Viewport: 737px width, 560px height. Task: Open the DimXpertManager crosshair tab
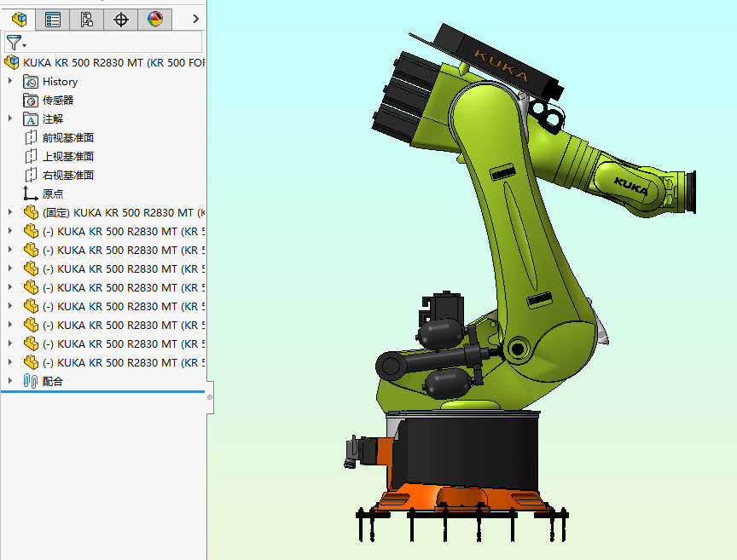click(121, 20)
